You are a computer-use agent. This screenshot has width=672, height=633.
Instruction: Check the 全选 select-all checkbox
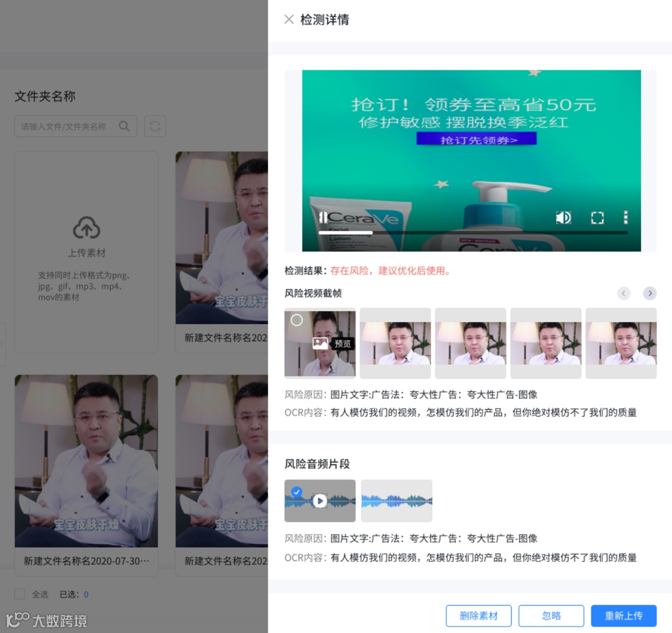coord(19,594)
